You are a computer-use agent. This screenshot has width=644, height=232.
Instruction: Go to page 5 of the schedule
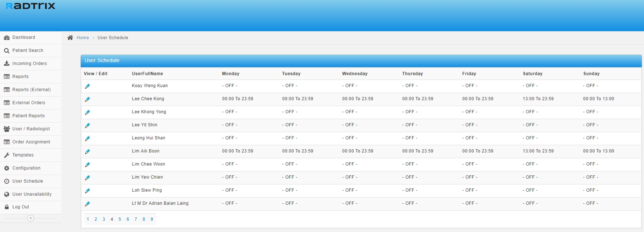click(120, 219)
